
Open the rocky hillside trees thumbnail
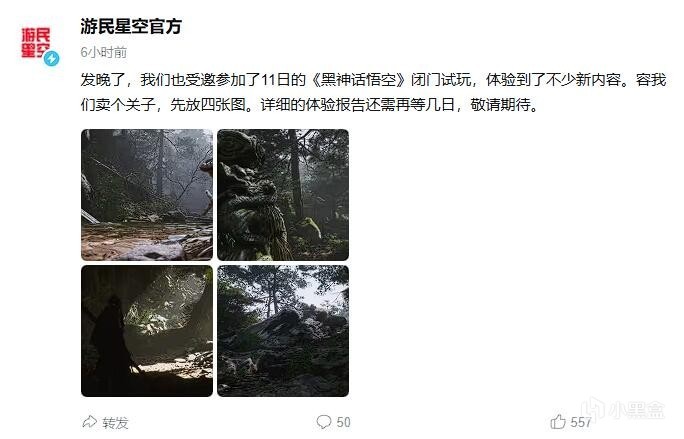point(283,331)
